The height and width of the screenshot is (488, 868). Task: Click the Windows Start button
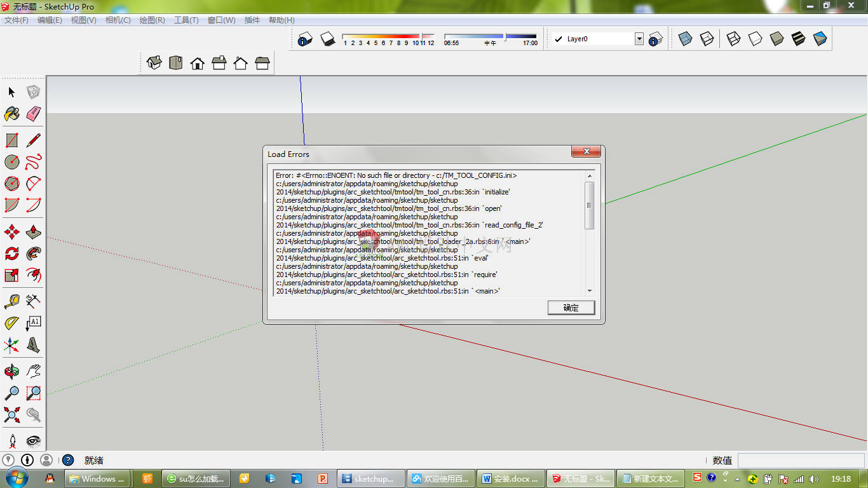point(17,478)
